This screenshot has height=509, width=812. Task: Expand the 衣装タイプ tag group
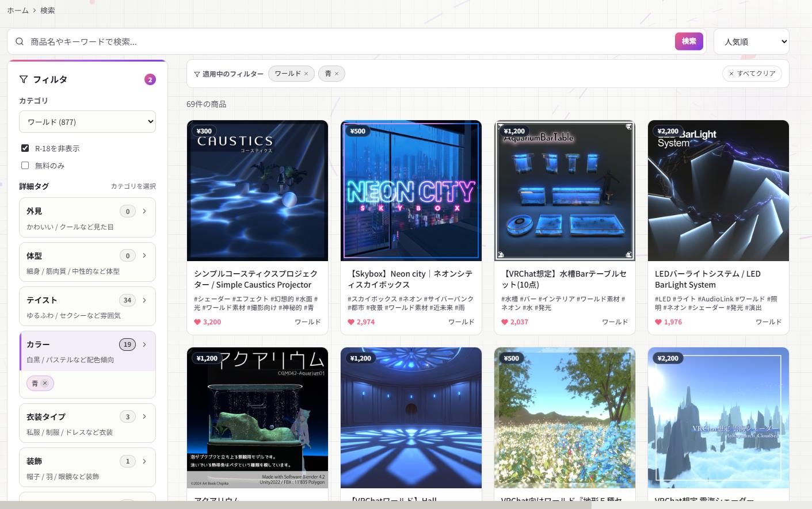[87, 423]
